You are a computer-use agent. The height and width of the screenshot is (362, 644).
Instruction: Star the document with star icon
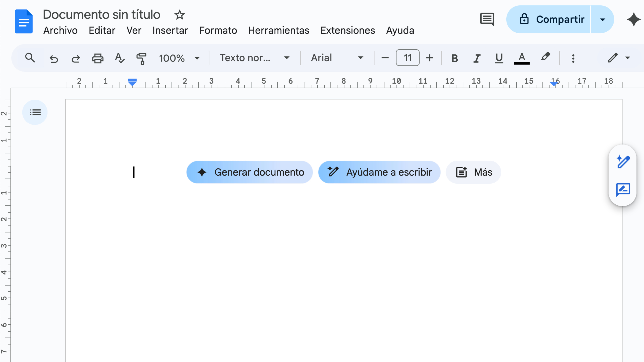coord(179,15)
